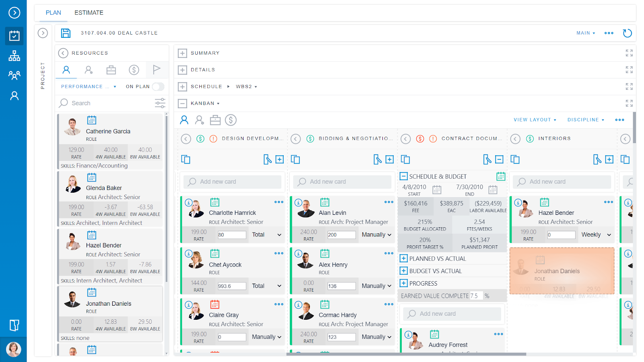Open the MAIN dropdown
Screen dimensions: 644x362
pyautogui.click(x=586, y=33)
